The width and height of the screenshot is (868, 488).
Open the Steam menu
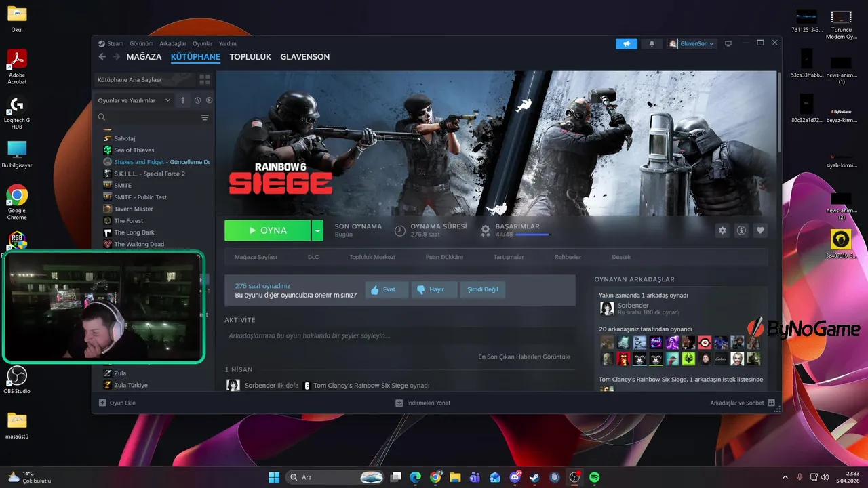tap(111, 43)
